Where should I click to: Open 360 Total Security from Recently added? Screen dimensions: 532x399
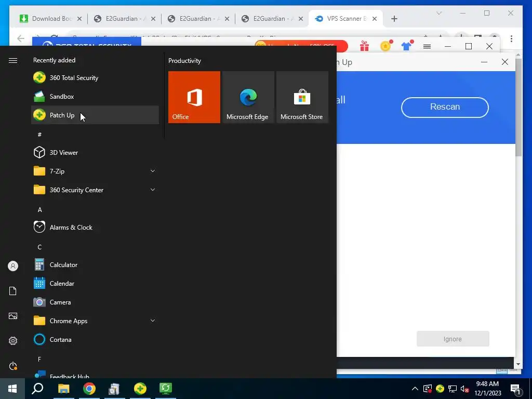(95, 78)
